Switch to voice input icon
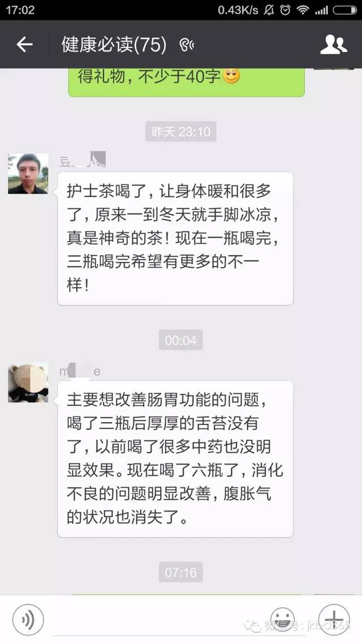 [x=28, y=620]
